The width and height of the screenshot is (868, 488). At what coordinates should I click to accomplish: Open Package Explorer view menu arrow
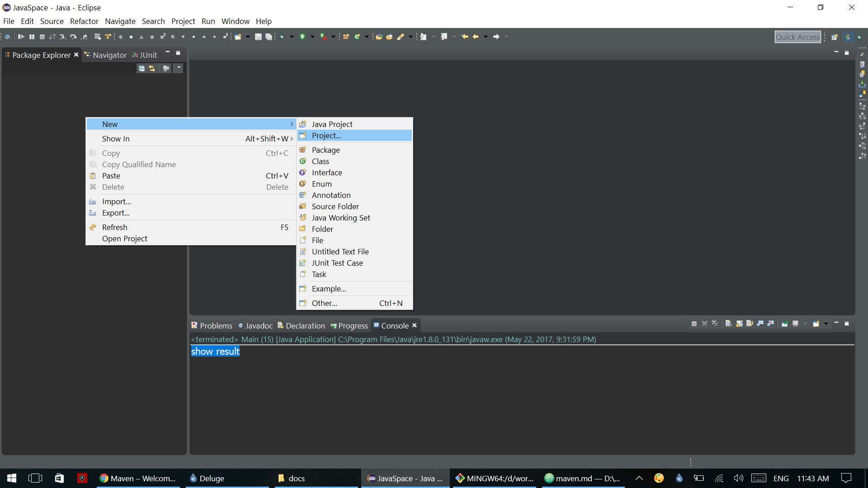[179, 68]
